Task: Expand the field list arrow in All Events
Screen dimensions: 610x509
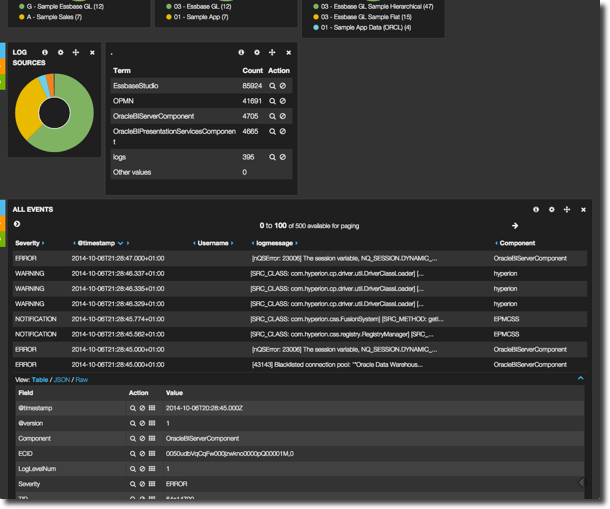Action: click(x=17, y=225)
